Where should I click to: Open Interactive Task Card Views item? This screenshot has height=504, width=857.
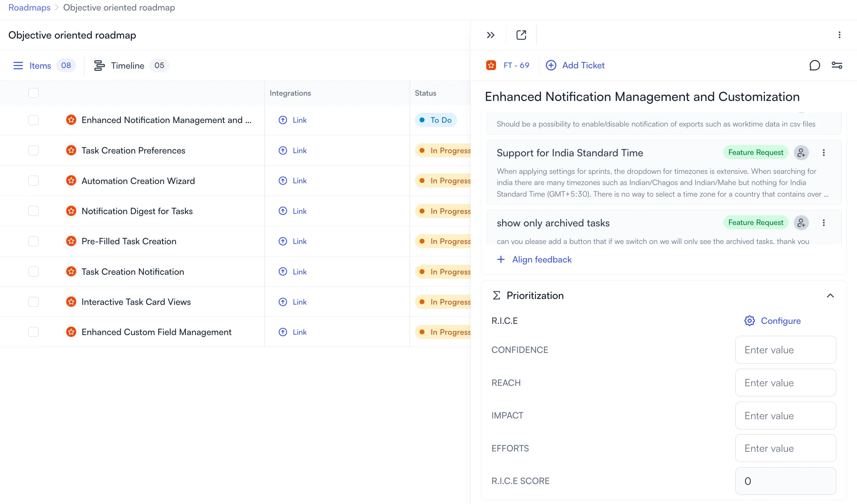pyautogui.click(x=136, y=302)
